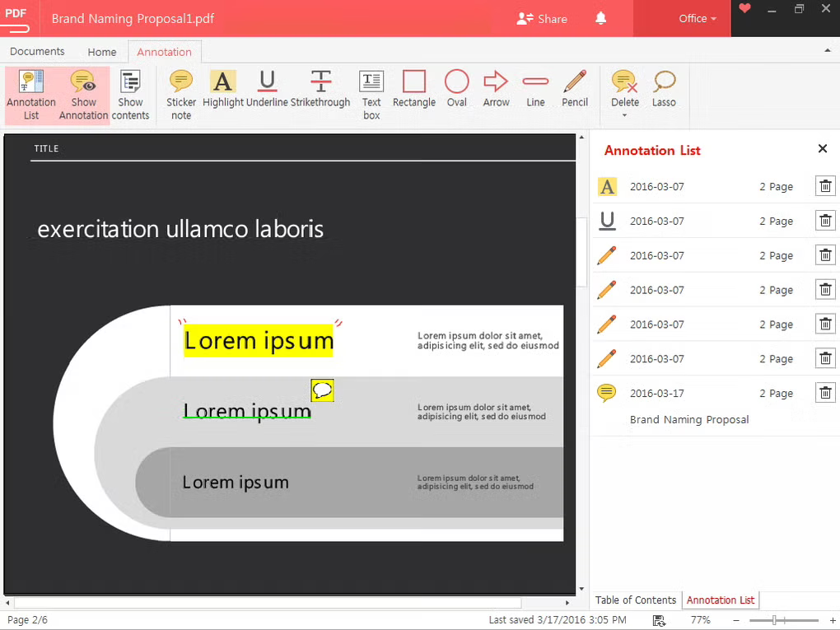The height and width of the screenshot is (630, 840).
Task: Choose the Strikethrough tool
Action: pyautogui.click(x=320, y=88)
